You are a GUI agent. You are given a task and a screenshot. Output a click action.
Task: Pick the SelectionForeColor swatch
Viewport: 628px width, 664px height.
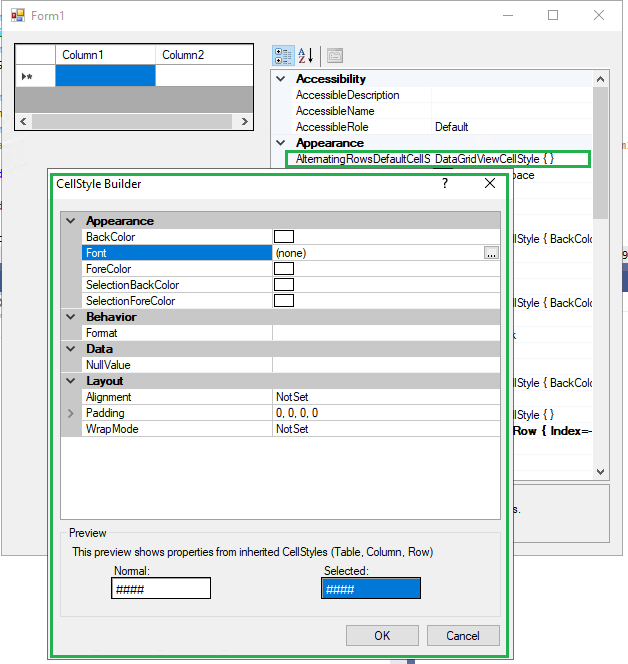click(284, 301)
